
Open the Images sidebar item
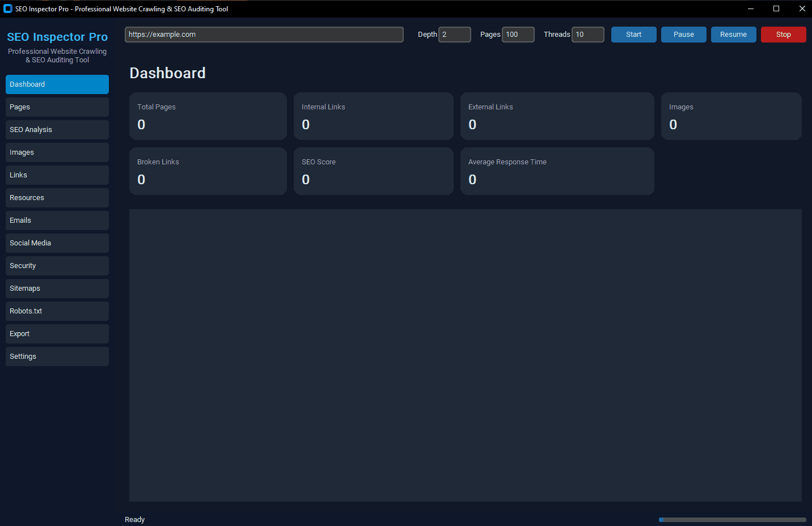(57, 152)
